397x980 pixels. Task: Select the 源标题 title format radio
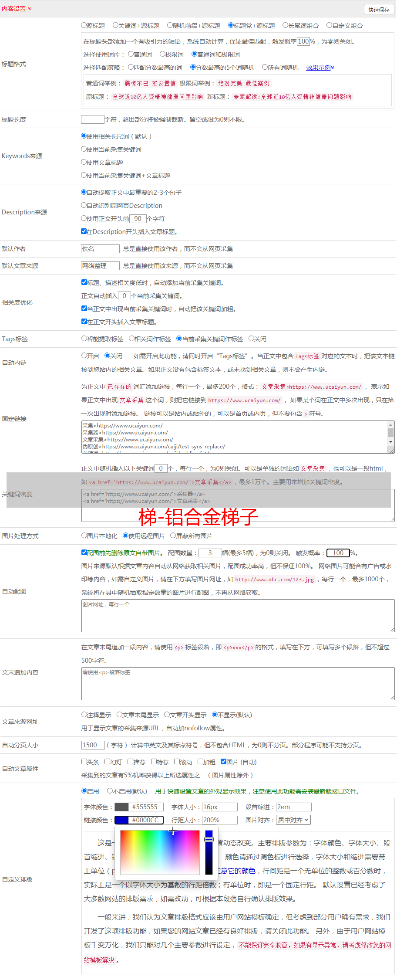click(x=84, y=25)
